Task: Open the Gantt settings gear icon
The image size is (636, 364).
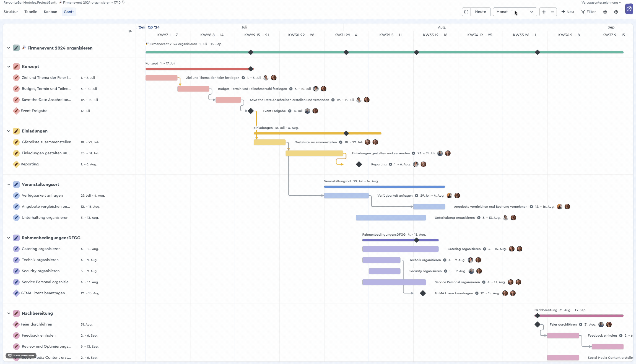Action: click(x=616, y=12)
